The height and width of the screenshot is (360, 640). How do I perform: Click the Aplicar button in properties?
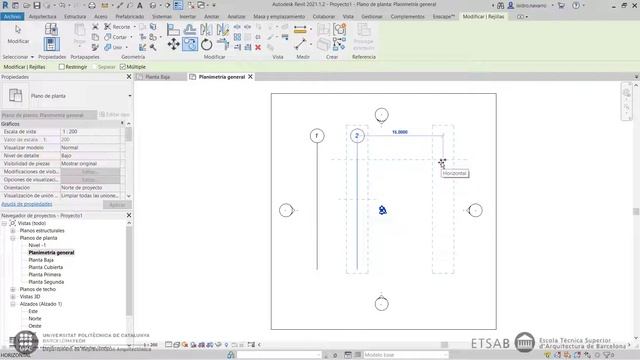point(117,204)
